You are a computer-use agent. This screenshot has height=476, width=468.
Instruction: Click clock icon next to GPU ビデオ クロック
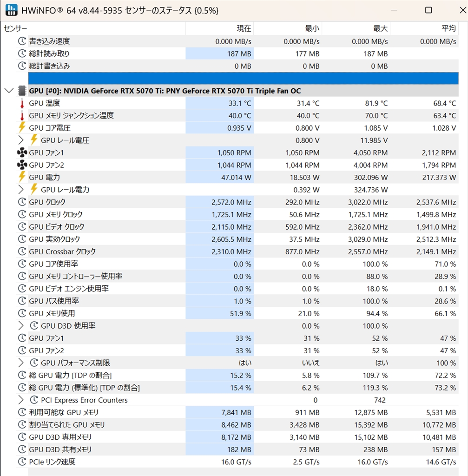tap(22, 227)
